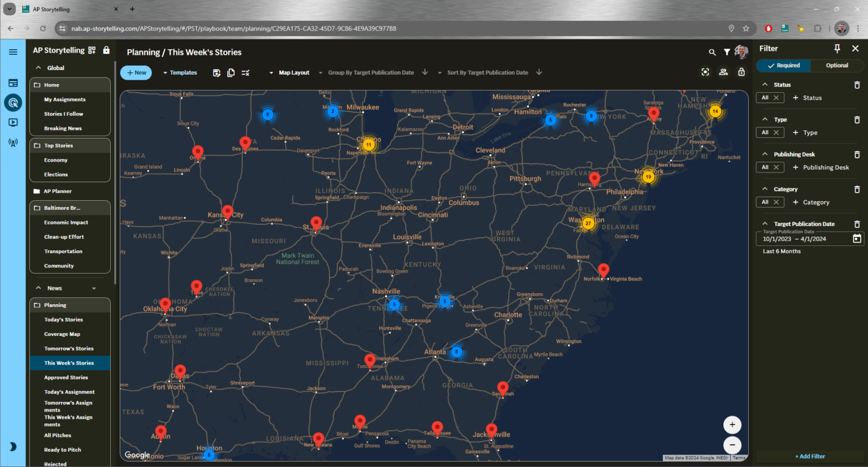Open the Target Publication Date range field
Screen dimensions: 868x467
805,239
